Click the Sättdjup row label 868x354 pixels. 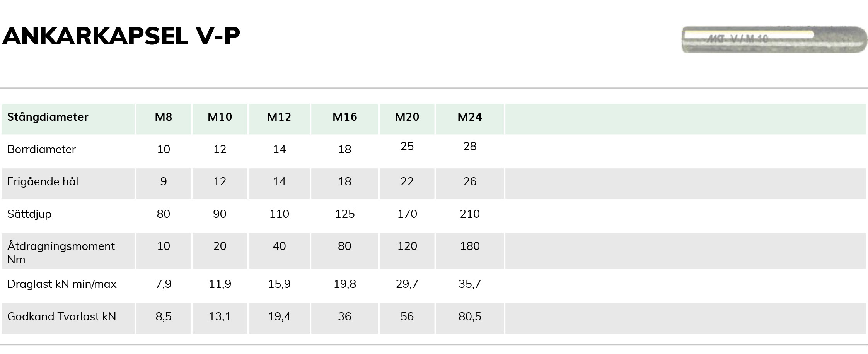29,214
